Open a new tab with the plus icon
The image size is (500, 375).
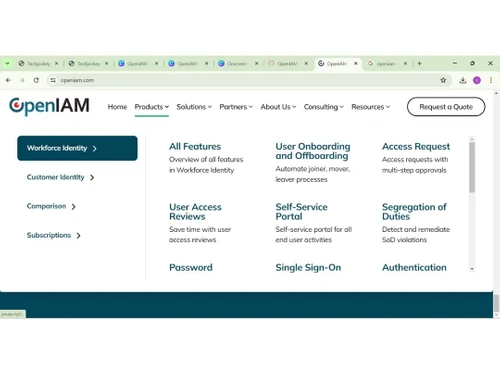click(x=419, y=63)
